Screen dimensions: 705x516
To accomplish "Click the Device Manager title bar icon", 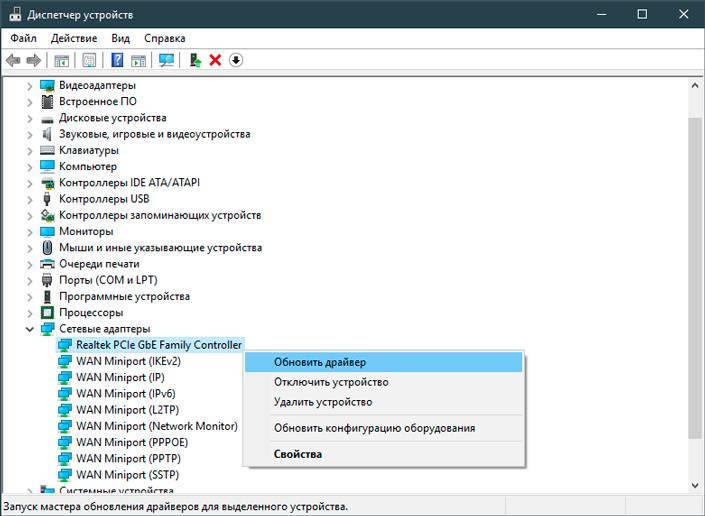I will tap(15, 14).
